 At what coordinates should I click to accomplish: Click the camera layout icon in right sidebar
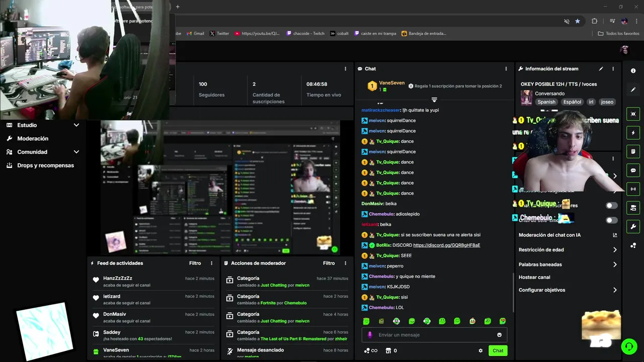point(633,208)
